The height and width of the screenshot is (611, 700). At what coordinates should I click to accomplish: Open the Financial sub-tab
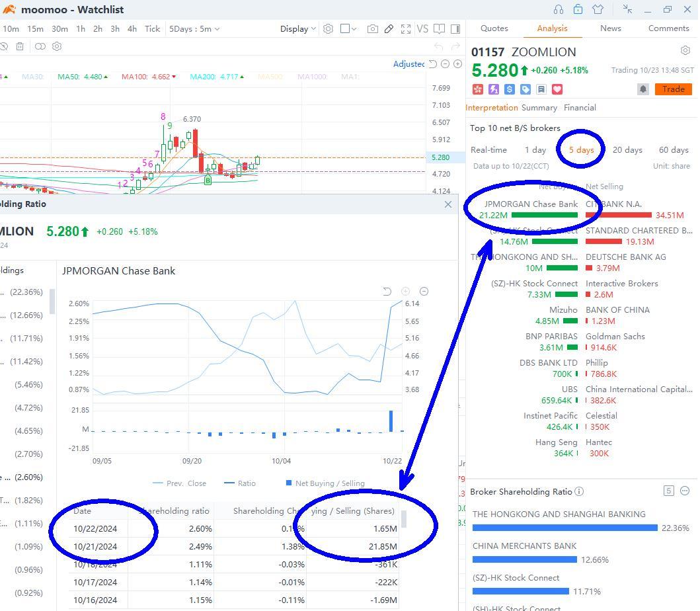[x=580, y=108]
